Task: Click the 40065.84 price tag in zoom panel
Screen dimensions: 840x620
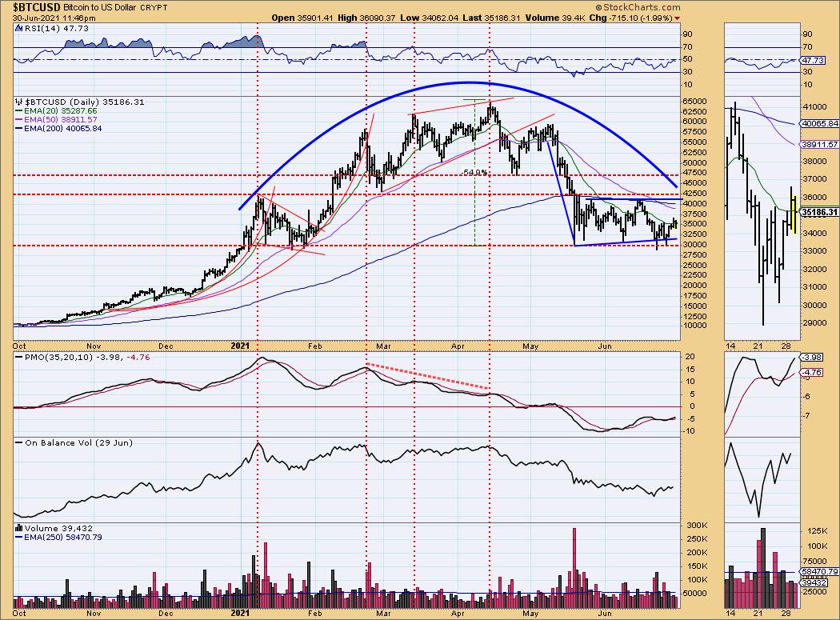Action: (820, 124)
